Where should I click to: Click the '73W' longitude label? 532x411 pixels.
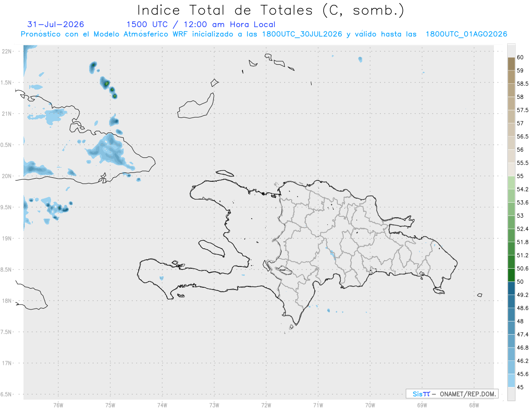point(214,405)
